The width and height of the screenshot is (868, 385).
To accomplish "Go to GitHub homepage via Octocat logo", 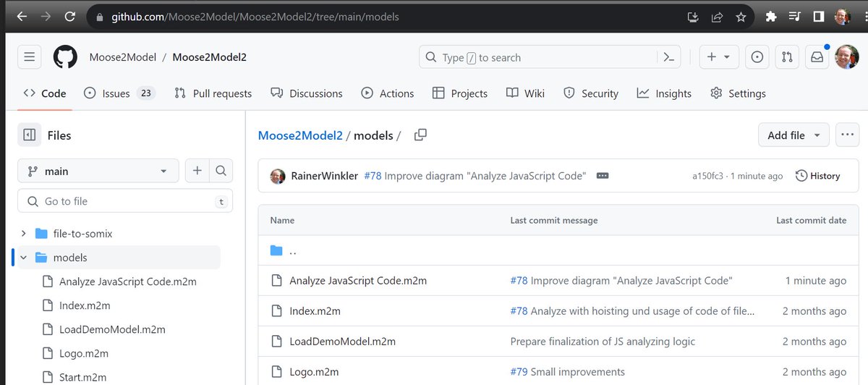I will click(65, 57).
